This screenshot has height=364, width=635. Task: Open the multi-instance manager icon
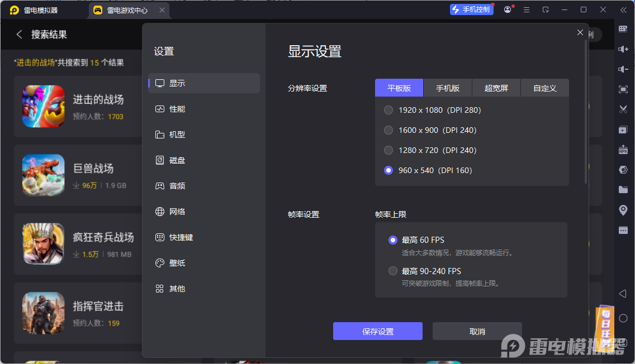coord(623,130)
